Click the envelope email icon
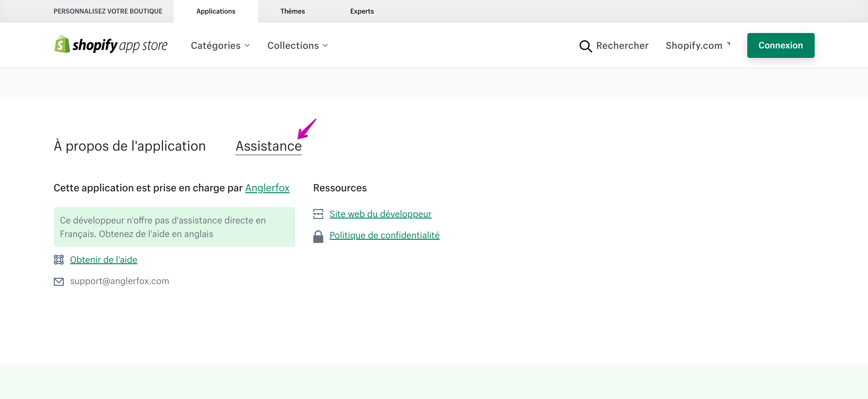Image resolution: width=868 pixels, height=399 pixels. click(59, 282)
